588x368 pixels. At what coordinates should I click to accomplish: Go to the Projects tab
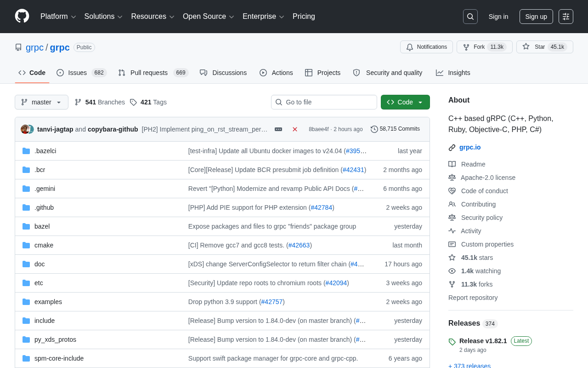(x=322, y=73)
